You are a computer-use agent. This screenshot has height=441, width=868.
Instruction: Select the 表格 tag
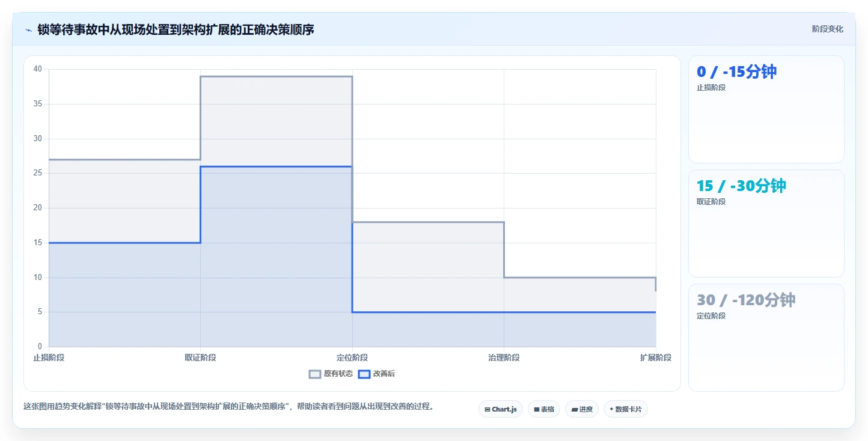point(543,409)
